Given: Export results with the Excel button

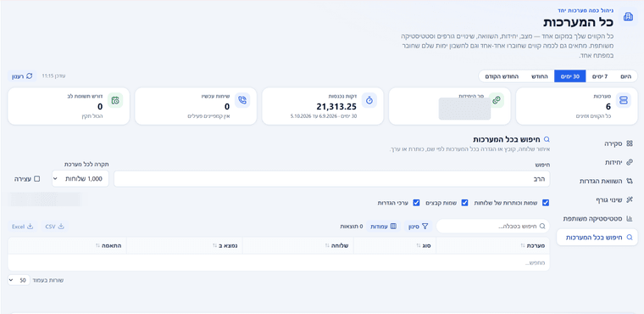Looking at the screenshot, I should 23,226.
